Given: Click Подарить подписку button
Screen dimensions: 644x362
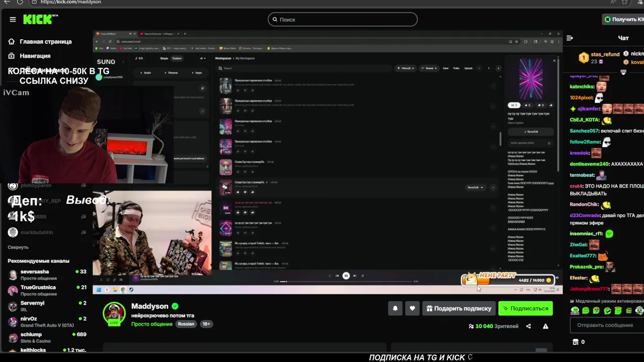Looking at the screenshot, I should [x=458, y=309].
